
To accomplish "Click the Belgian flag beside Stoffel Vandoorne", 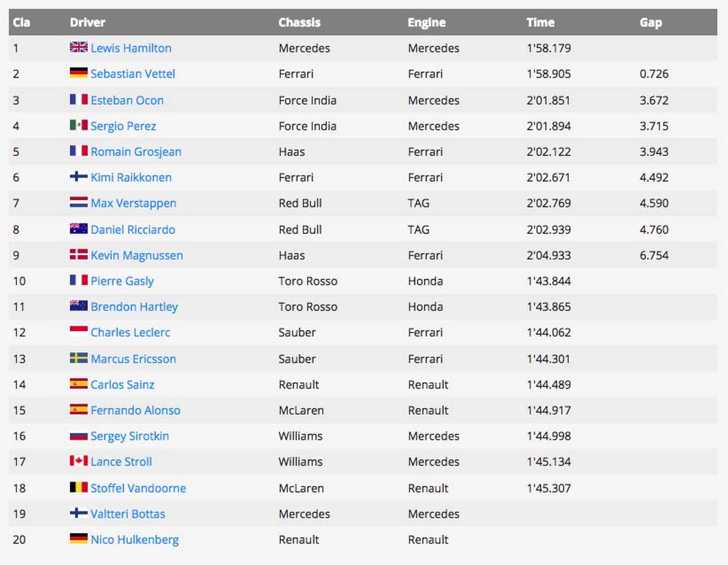I will (78, 487).
